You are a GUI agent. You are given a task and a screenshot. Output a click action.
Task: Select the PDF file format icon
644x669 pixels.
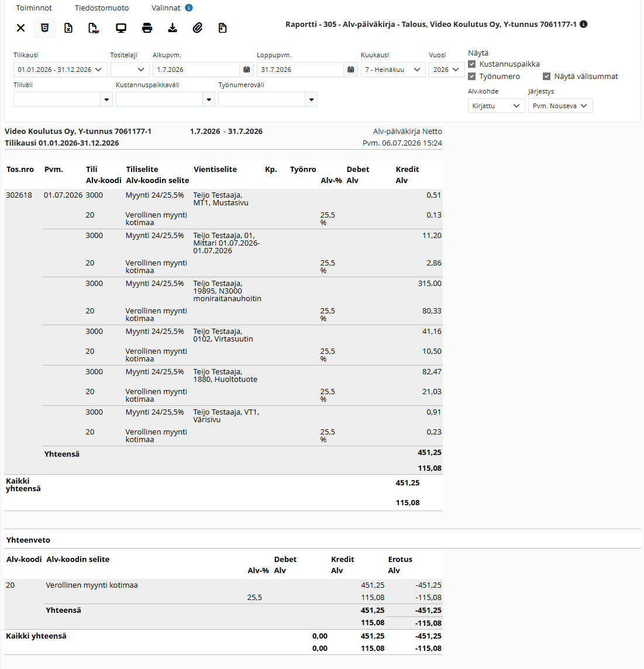pyautogui.click(x=94, y=28)
